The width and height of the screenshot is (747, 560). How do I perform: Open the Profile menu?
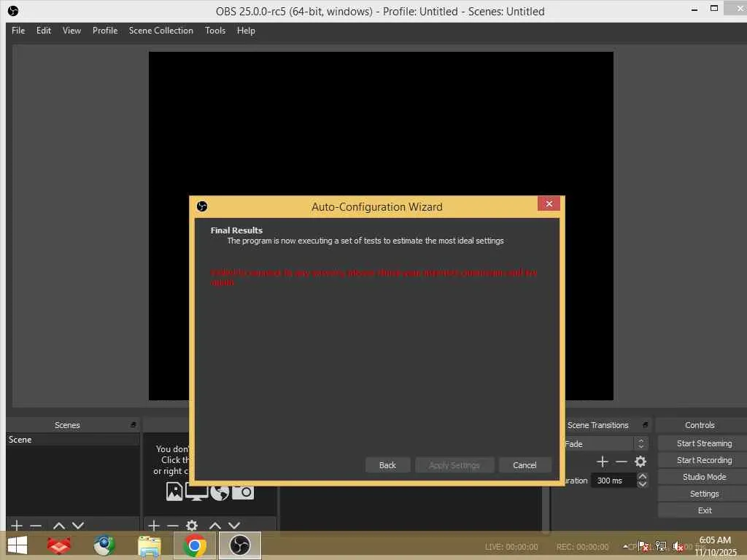point(105,31)
